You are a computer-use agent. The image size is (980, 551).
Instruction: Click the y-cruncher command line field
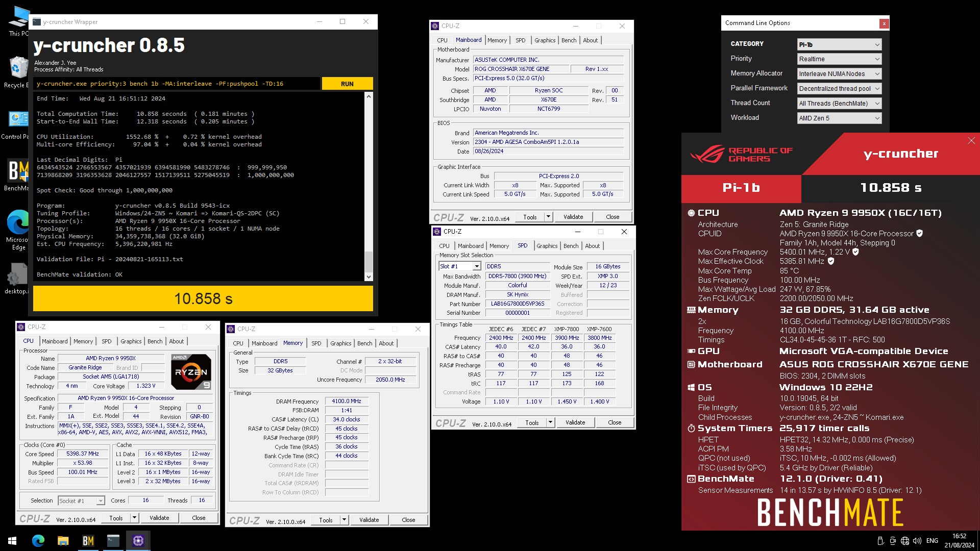(177, 84)
